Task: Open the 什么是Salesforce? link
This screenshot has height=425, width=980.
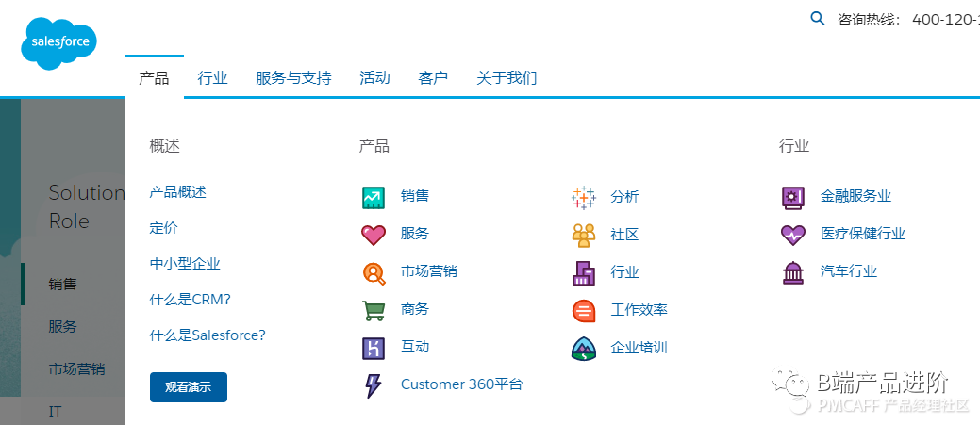Action: (x=208, y=335)
